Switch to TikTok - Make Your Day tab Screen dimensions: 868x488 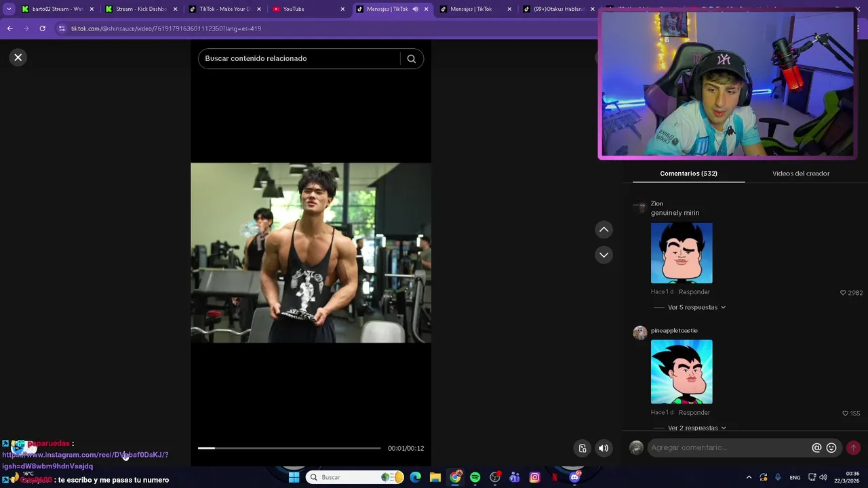[x=224, y=9]
